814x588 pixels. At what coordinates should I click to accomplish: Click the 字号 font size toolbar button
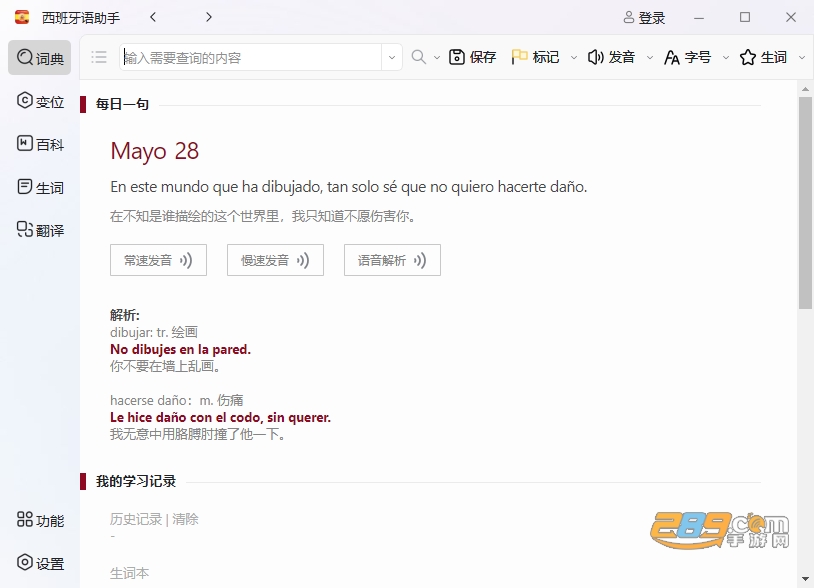(x=687, y=57)
